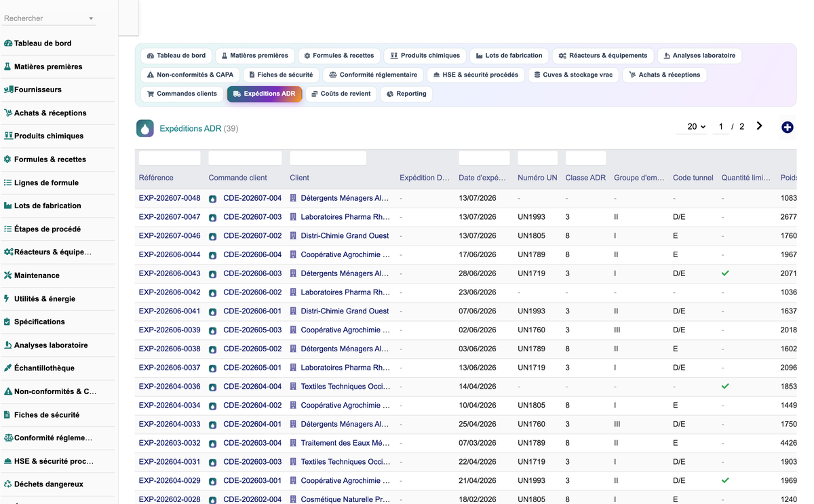814x504 pixels.
Task: Click building icon beside Distri-Chimie Grand Ouest
Action: 294,235
